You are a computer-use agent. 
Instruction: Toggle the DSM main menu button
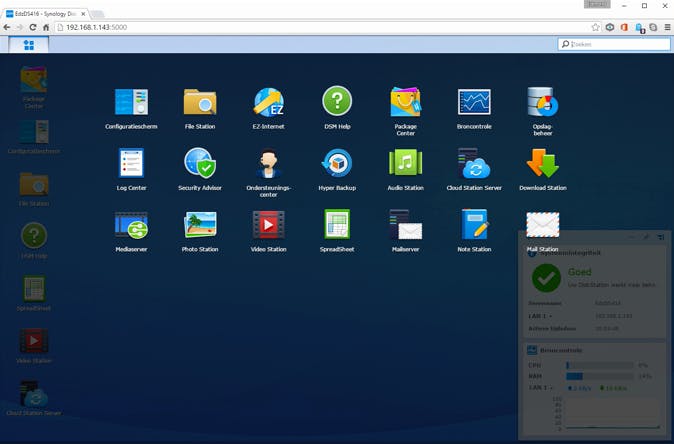click(x=29, y=45)
